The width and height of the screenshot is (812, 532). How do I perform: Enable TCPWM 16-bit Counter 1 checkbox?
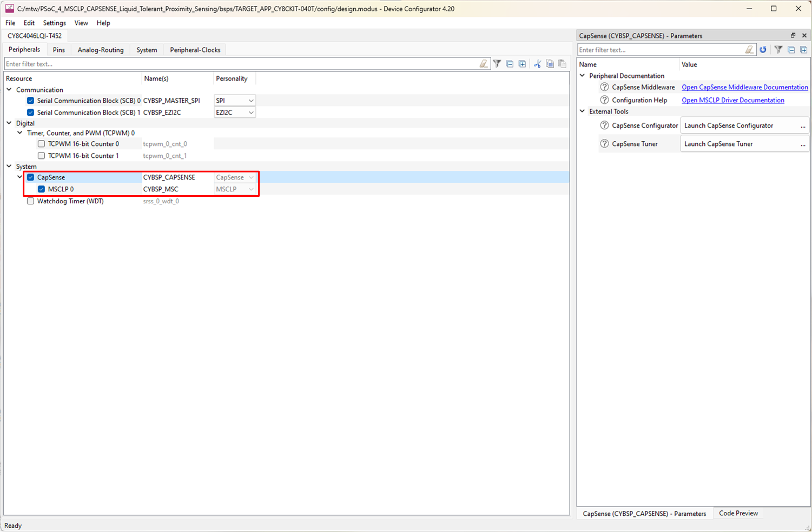tap(41, 156)
